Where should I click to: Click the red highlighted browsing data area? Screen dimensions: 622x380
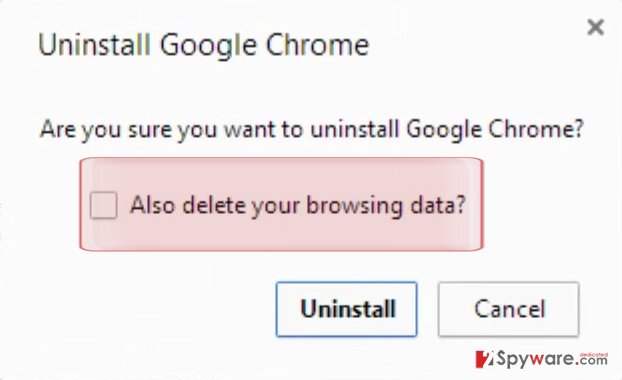[x=281, y=204]
